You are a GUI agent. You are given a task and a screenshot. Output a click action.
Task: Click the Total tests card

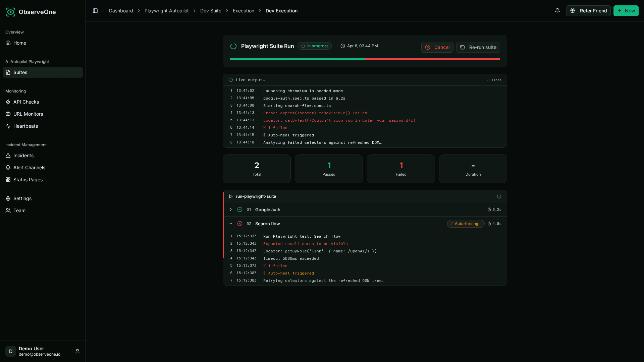257,169
